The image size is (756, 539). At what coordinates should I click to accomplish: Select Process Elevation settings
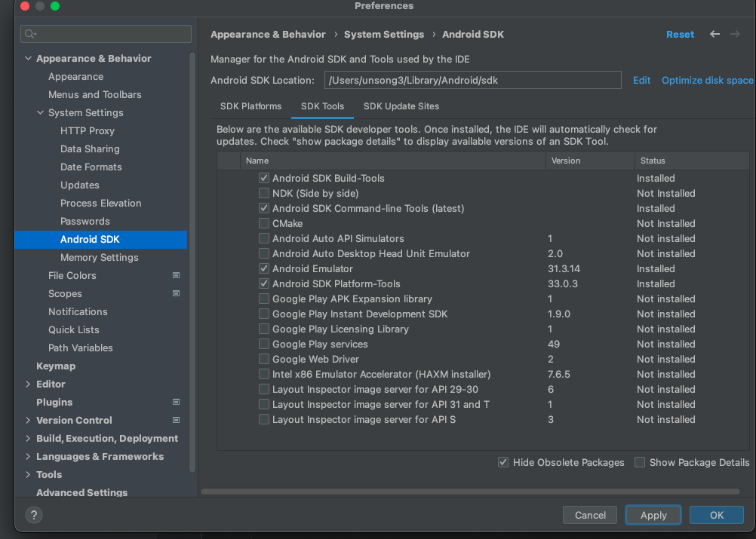coord(101,203)
